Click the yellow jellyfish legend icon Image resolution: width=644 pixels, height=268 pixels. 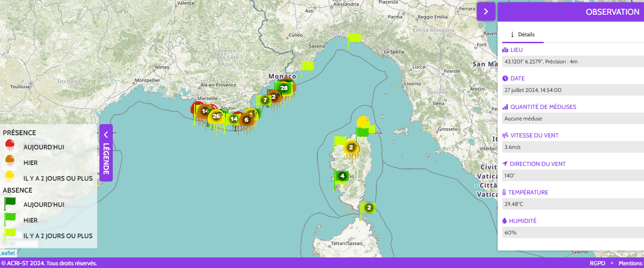(x=10, y=177)
